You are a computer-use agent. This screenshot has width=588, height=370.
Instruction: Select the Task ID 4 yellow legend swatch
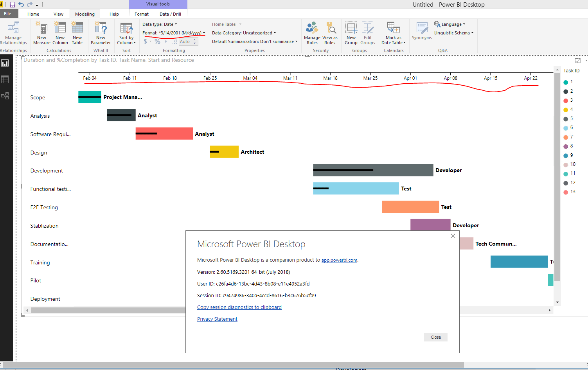[x=566, y=110]
